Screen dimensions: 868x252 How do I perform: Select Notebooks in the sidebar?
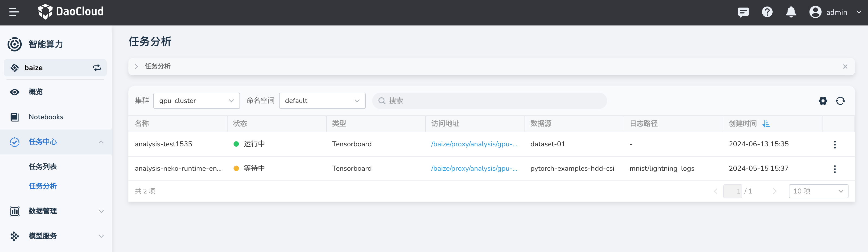click(46, 117)
